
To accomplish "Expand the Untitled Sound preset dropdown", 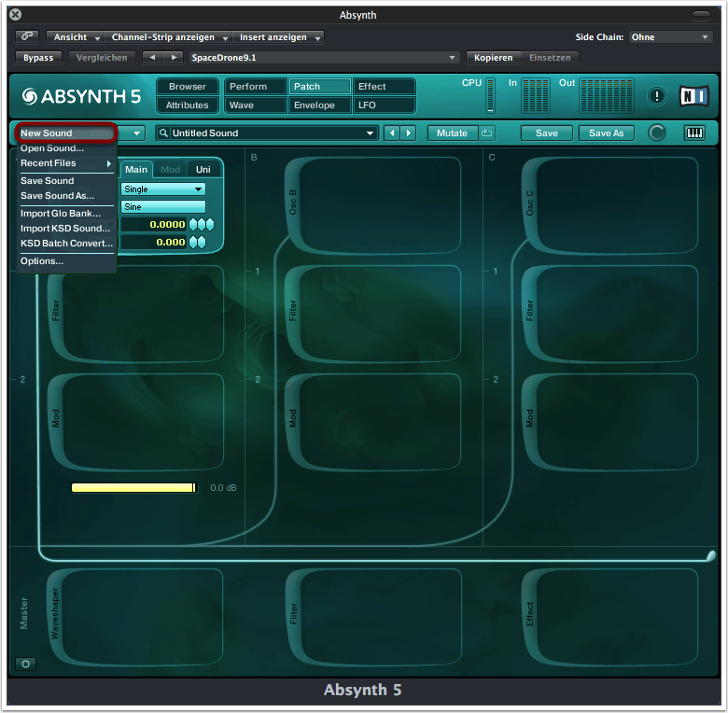I will pos(371,133).
